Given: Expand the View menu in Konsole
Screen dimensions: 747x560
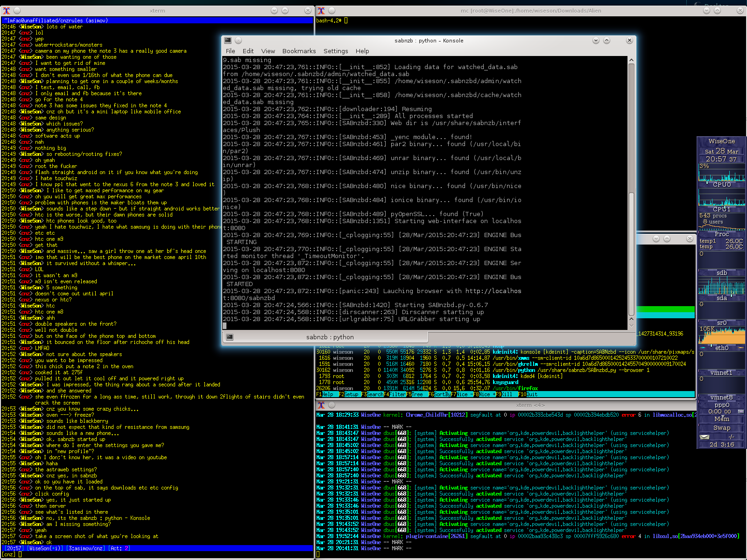Looking at the screenshot, I should coord(268,51).
